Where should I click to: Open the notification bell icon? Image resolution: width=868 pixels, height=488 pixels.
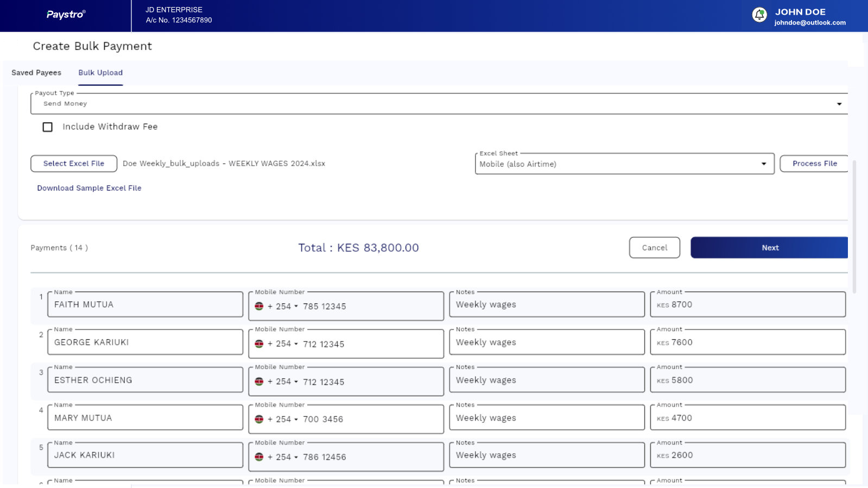point(759,15)
